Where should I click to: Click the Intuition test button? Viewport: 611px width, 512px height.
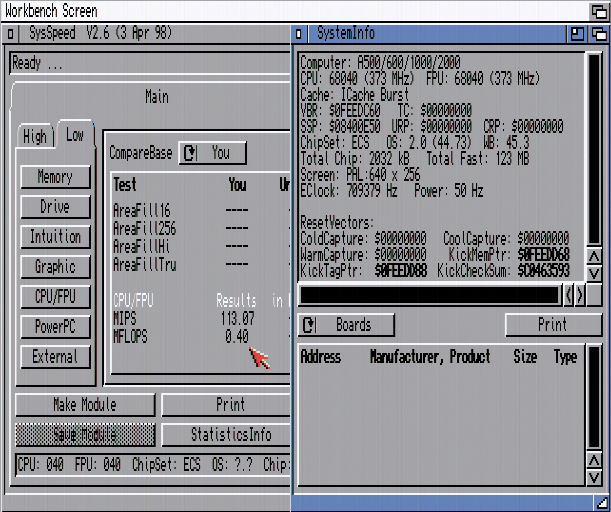[55, 237]
